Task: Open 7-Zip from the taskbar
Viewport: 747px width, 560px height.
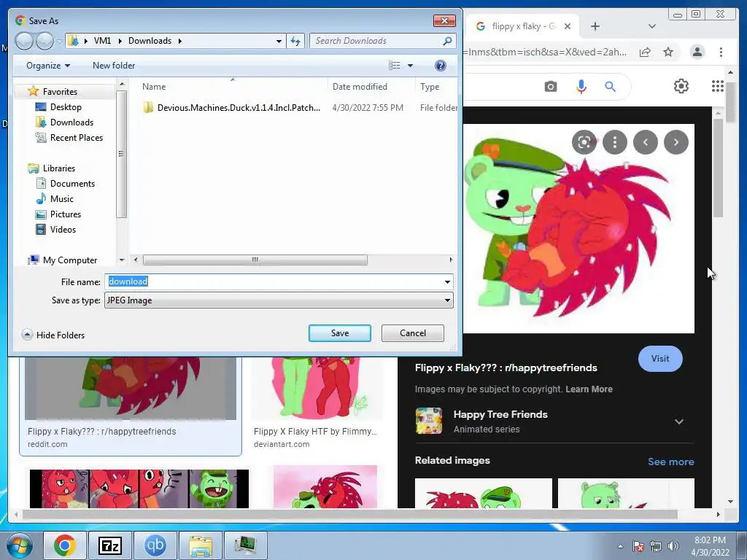Action: pos(109,545)
